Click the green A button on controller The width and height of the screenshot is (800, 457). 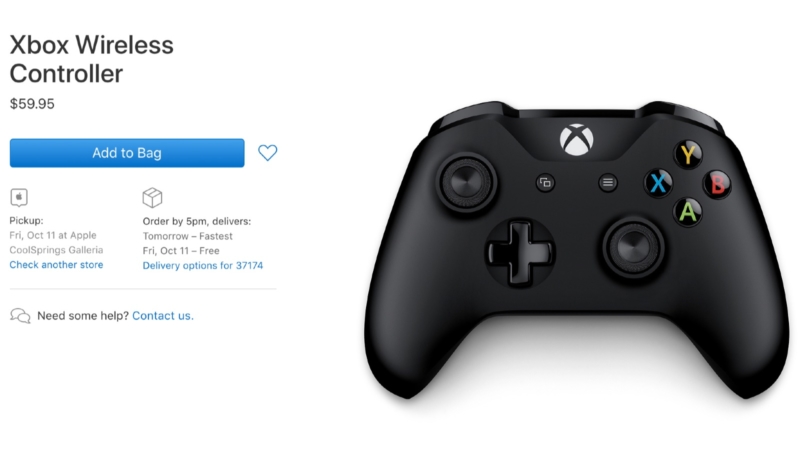pyautogui.click(x=688, y=212)
